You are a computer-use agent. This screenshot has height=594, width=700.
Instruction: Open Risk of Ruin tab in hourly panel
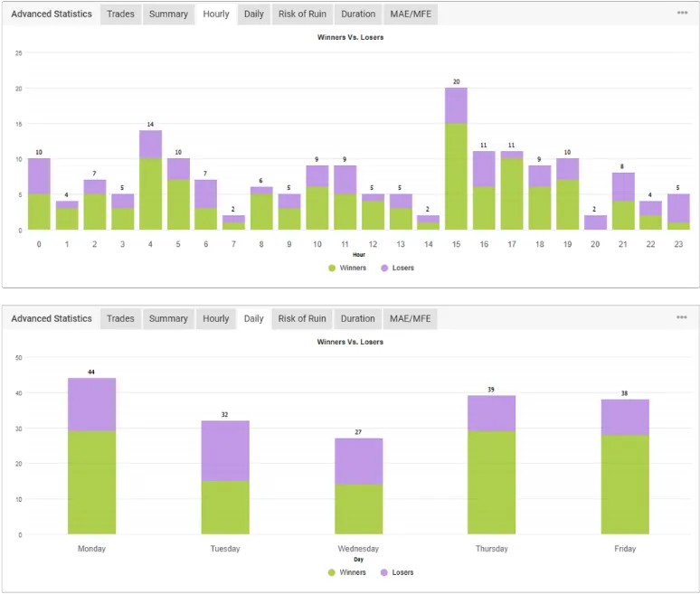tap(302, 14)
